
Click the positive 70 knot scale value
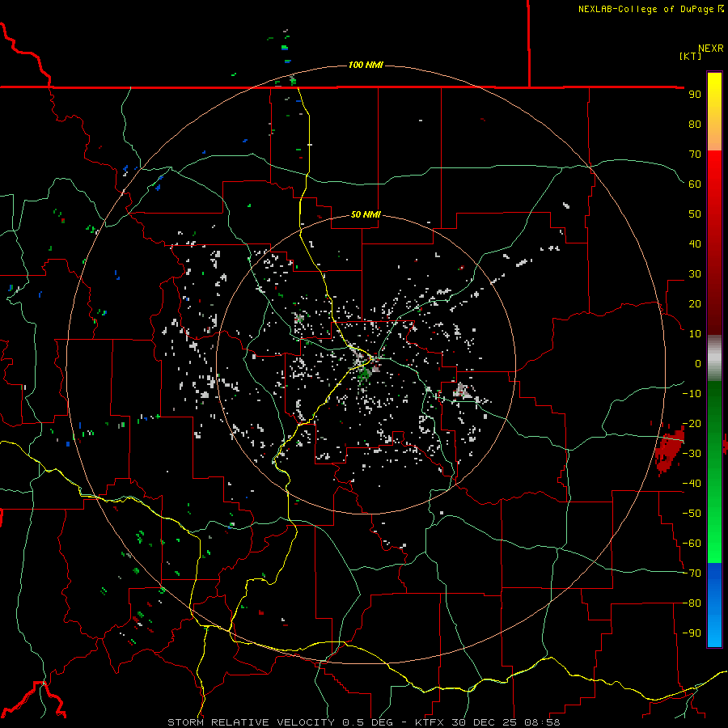pos(695,154)
